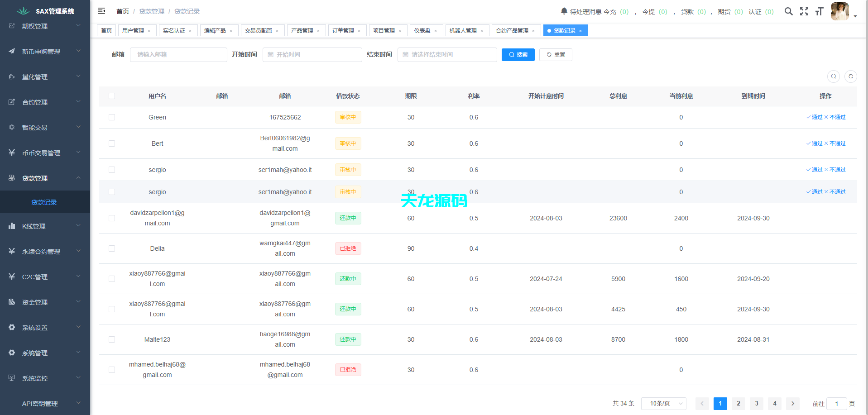Check the select-all checkbox in the table header
The image size is (868, 415).
pyautogui.click(x=112, y=96)
